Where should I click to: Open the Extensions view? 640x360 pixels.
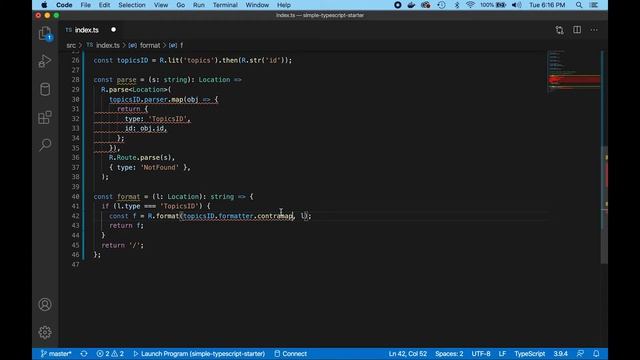[x=45, y=118]
